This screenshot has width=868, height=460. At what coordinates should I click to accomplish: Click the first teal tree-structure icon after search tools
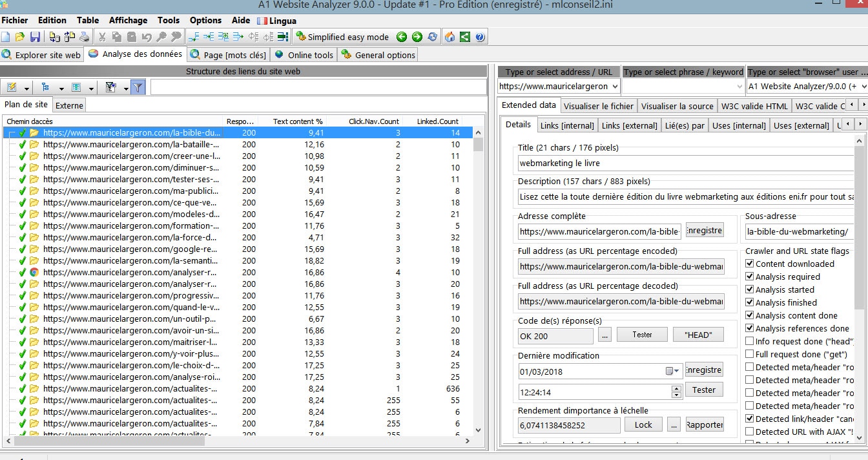(194, 37)
